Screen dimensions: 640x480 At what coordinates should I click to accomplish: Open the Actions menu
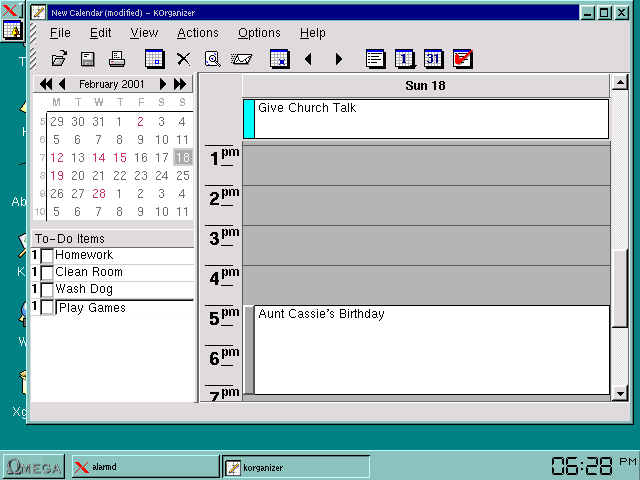point(198,33)
